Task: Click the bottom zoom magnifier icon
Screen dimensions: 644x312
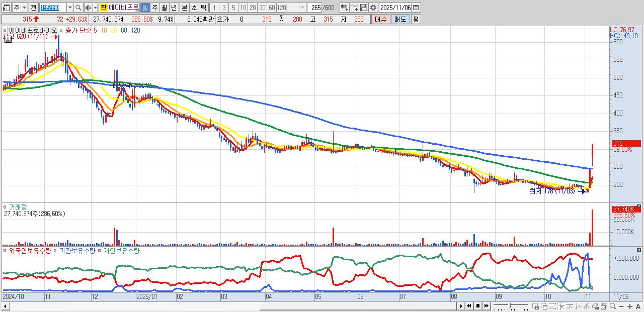Action: [613, 306]
